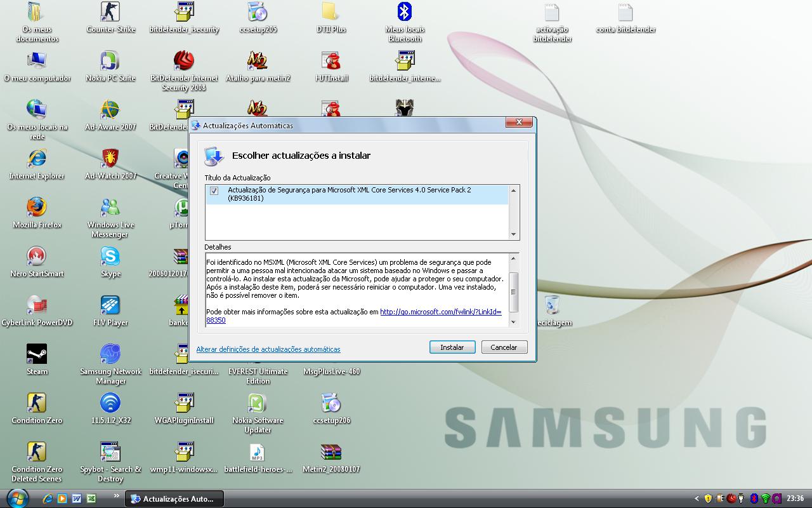This screenshot has height=508, width=812.
Task: Open O meu computador icon
Action: [37, 67]
